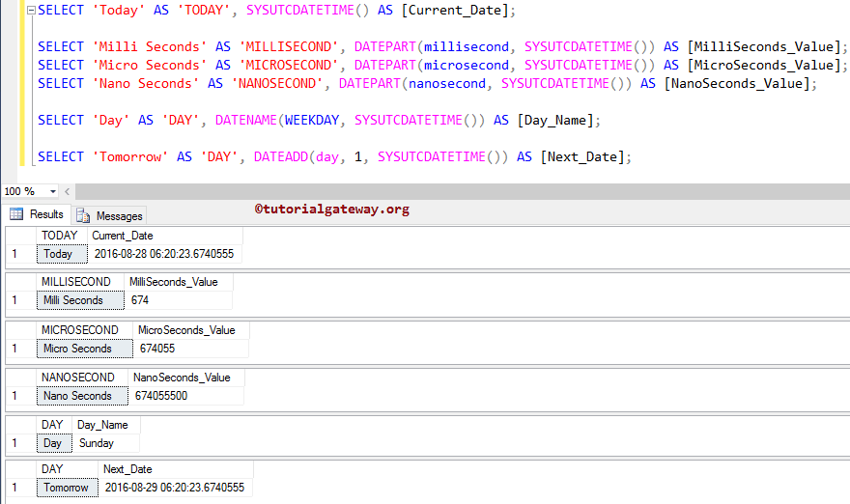
Task: Select the cell with value 674055
Action: tap(191, 349)
